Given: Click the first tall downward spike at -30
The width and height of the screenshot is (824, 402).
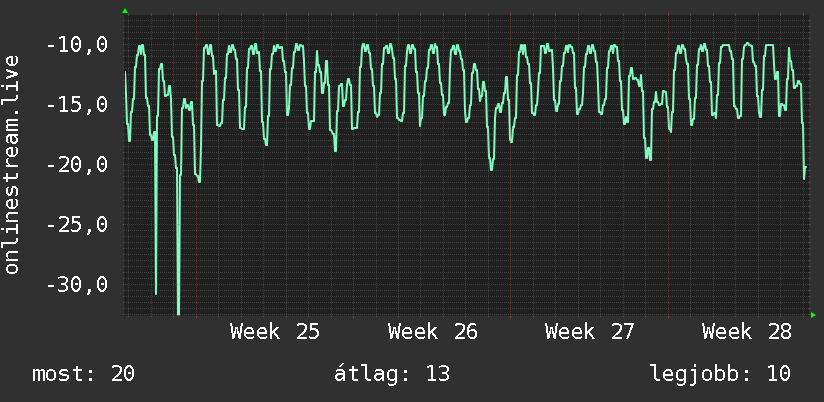Looking at the screenshot, I should 156,293.
